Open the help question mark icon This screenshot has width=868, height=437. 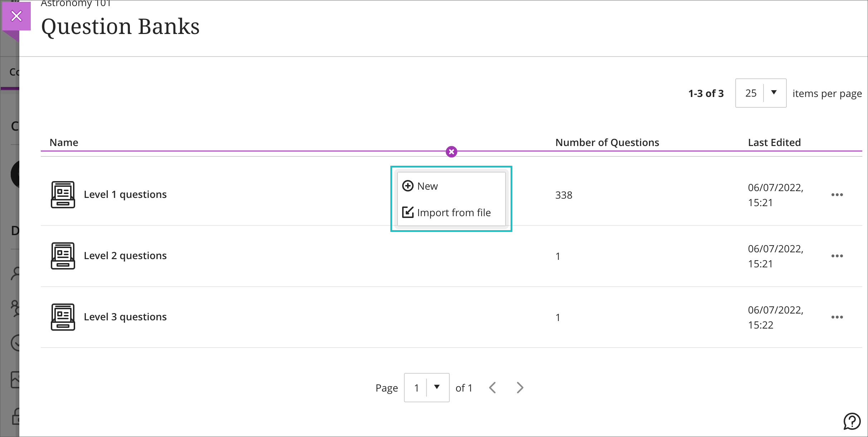852,421
